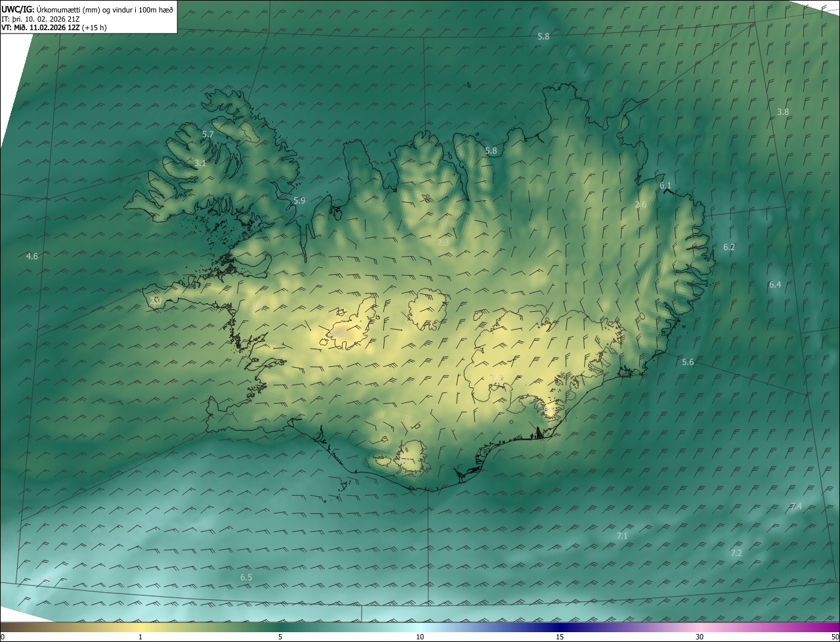Click the color scale tick label 30
This screenshot has height=642, width=840.
[700, 637]
